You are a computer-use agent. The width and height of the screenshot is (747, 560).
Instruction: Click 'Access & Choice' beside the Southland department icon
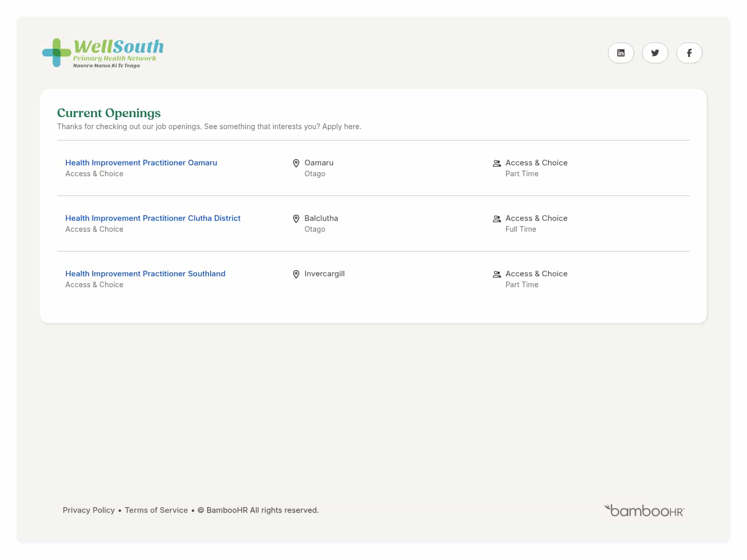tap(536, 274)
